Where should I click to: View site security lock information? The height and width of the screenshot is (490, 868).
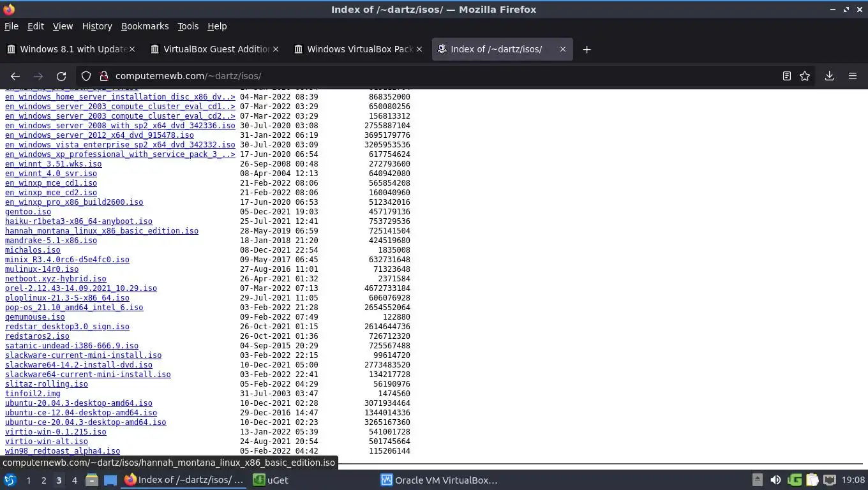coord(103,76)
